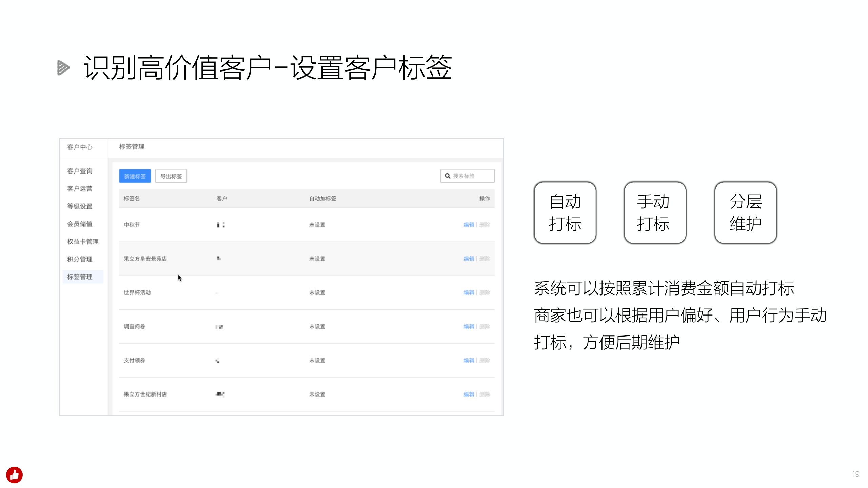The height and width of the screenshot is (488, 868).
Task: Select the 手动打标 box
Action: pyautogui.click(x=655, y=213)
